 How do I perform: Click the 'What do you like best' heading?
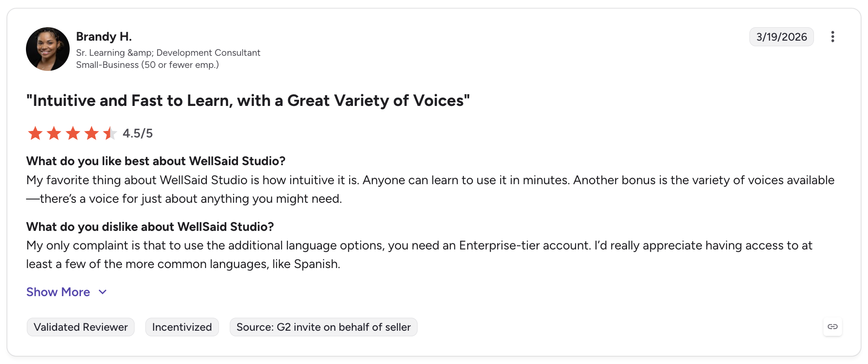click(156, 161)
